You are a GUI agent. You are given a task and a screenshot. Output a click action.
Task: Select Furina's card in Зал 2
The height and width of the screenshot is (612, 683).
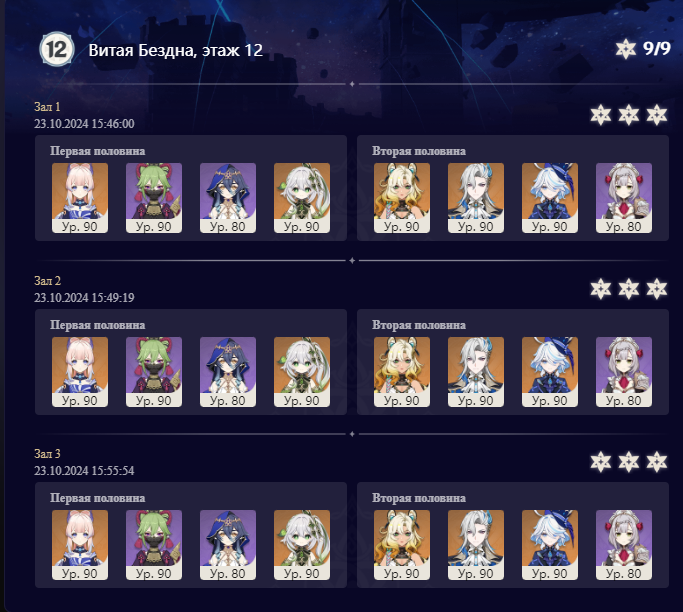point(550,372)
